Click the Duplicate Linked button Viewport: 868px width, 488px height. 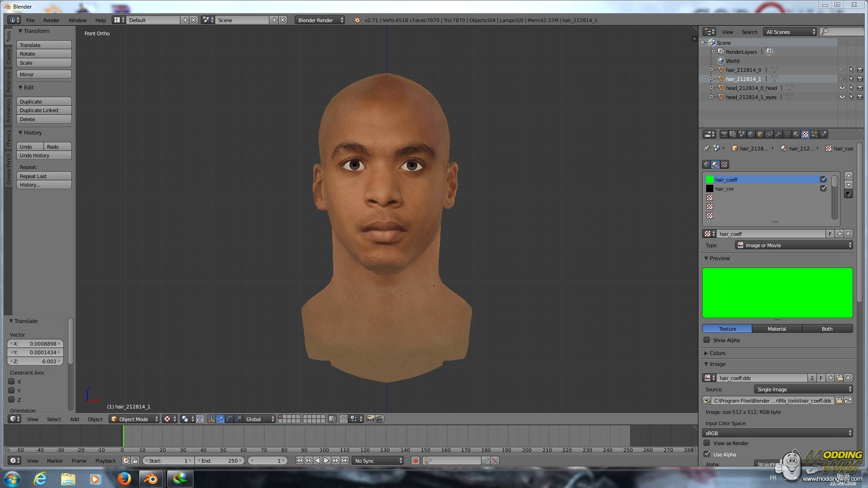44,110
